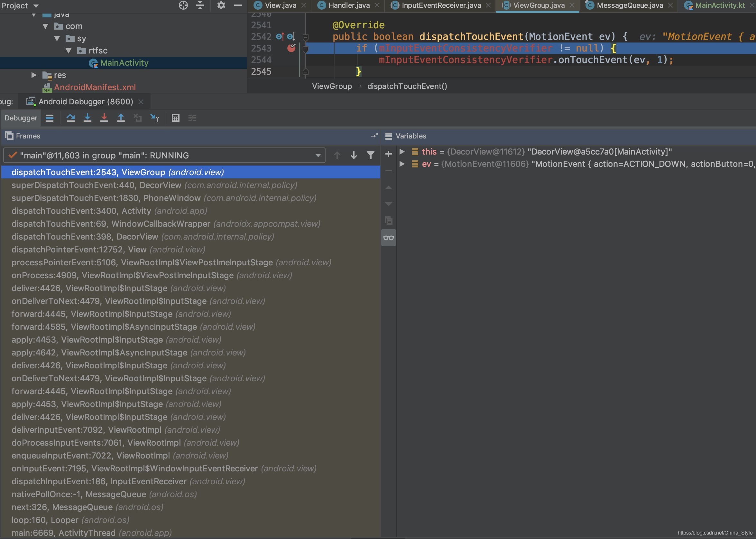Select frame dispatchPointerEvent:12752, View
The width and height of the screenshot is (756, 539).
point(191,250)
